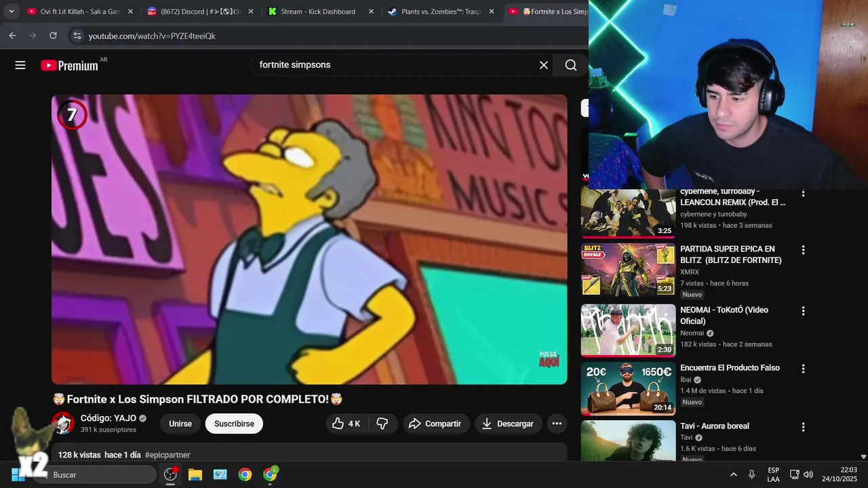Like the video with thumbs up
Image resolution: width=868 pixels, height=488 pixels.
click(347, 424)
